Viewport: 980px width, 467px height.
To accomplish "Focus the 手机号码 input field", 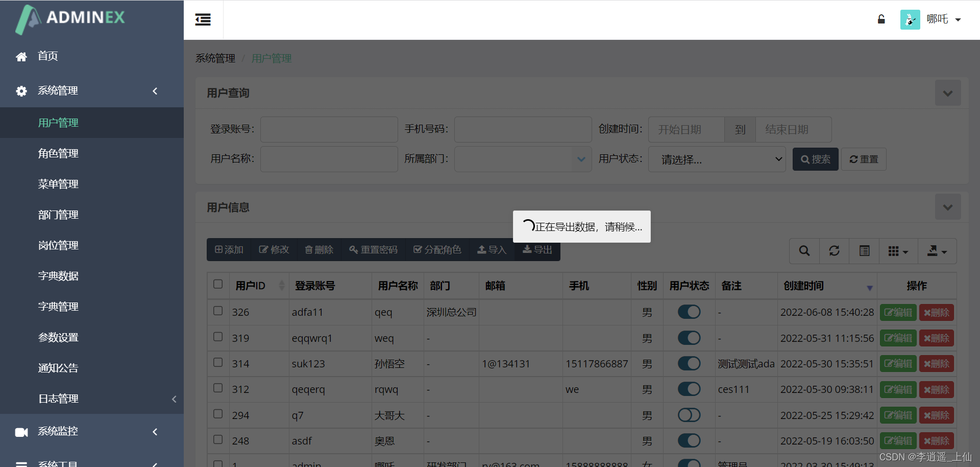I will click(523, 129).
